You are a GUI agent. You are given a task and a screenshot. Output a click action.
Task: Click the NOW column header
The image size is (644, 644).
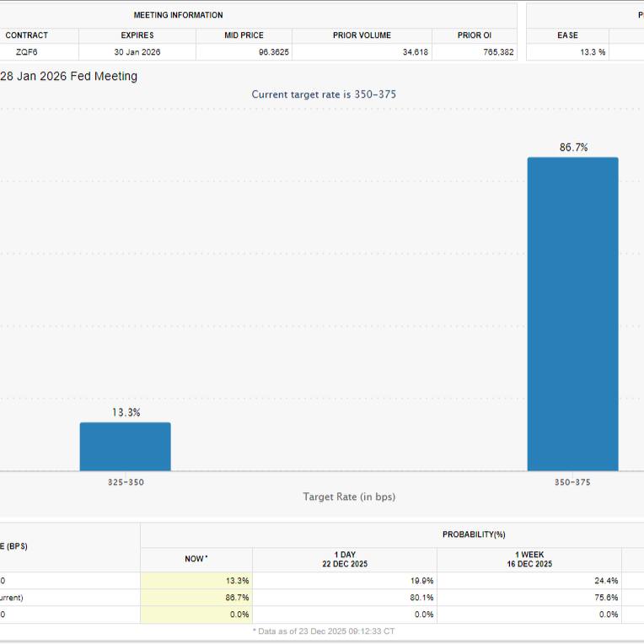click(x=196, y=559)
